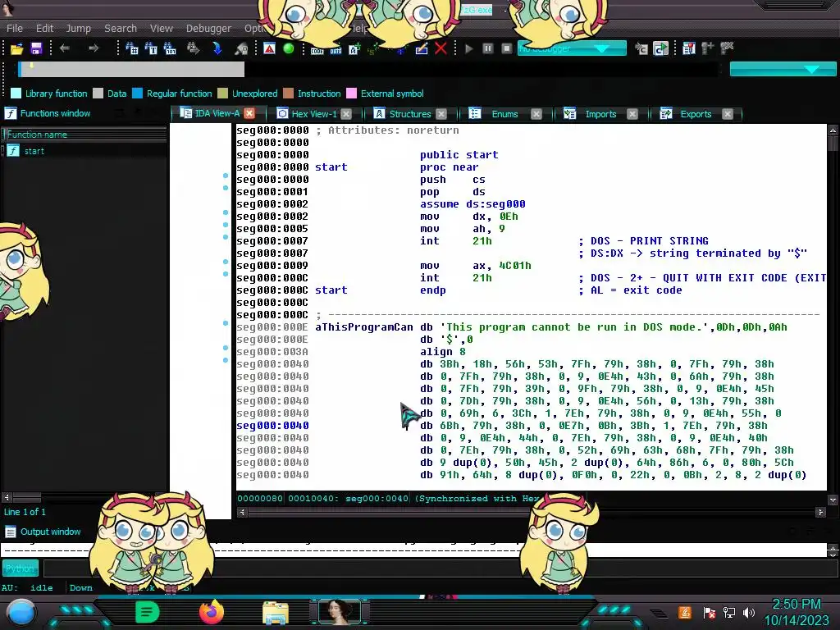Open the breakpoint list icon
The width and height of the screenshot is (840, 630).
point(689,48)
